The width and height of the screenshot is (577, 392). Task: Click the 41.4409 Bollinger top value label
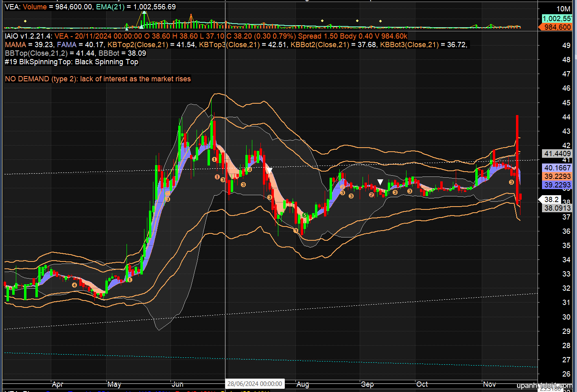[557, 154]
